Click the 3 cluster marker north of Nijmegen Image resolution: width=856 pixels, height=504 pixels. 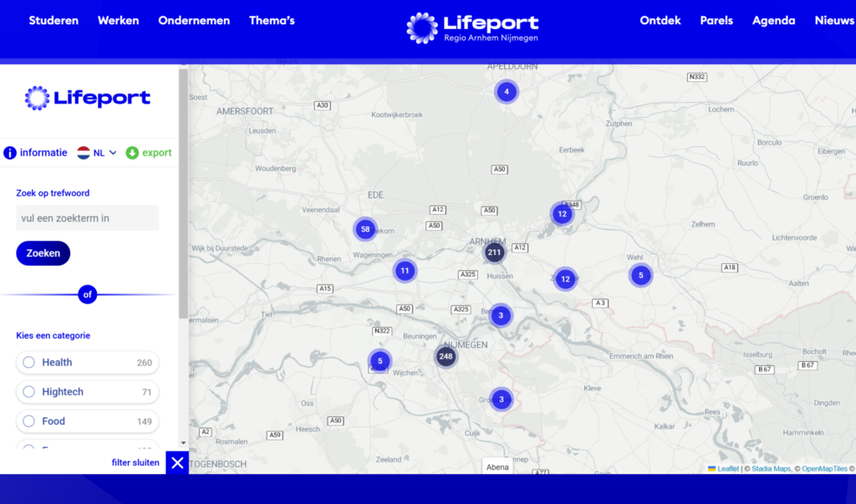[501, 316]
